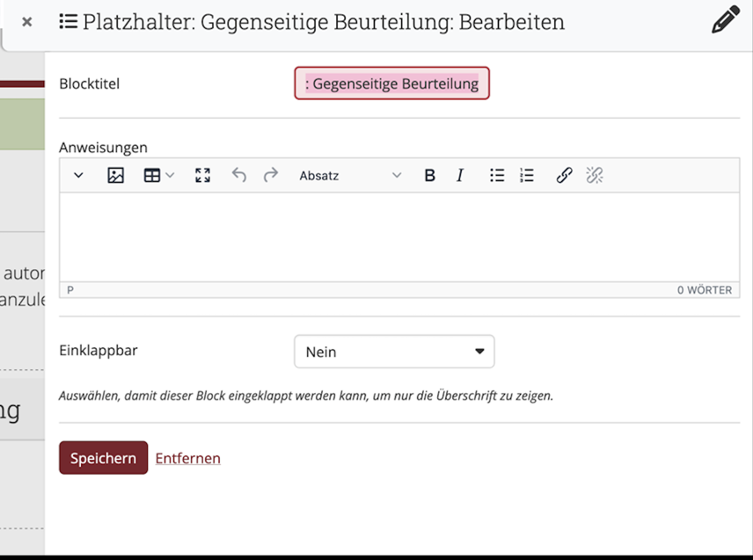Click inside the Anweisungen text area
The image size is (753, 560).
pos(398,236)
